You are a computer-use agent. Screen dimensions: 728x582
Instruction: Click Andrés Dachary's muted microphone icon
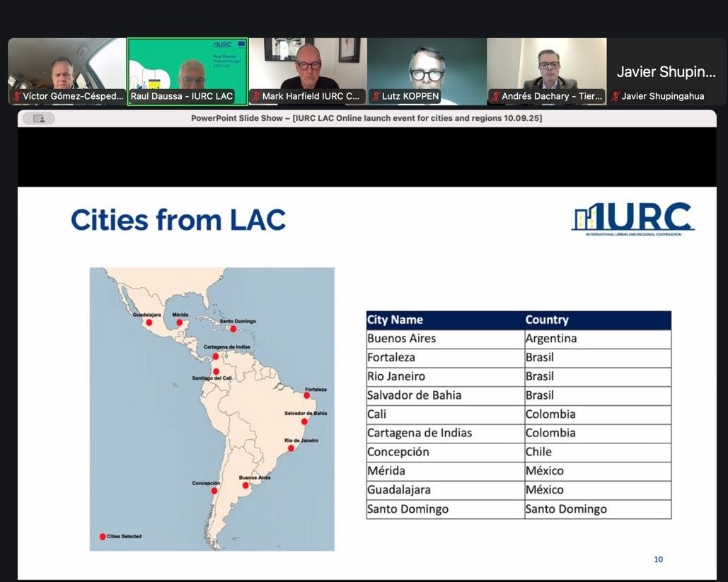[x=496, y=96]
